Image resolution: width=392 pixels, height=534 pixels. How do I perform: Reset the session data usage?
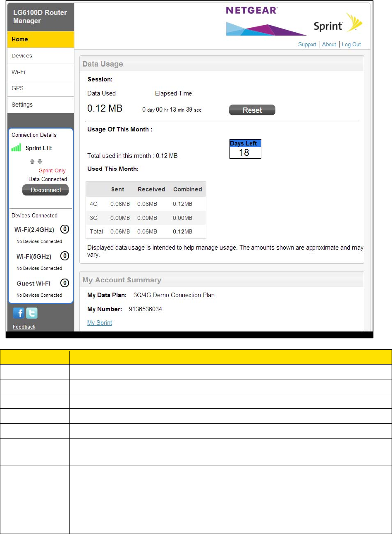click(x=252, y=110)
